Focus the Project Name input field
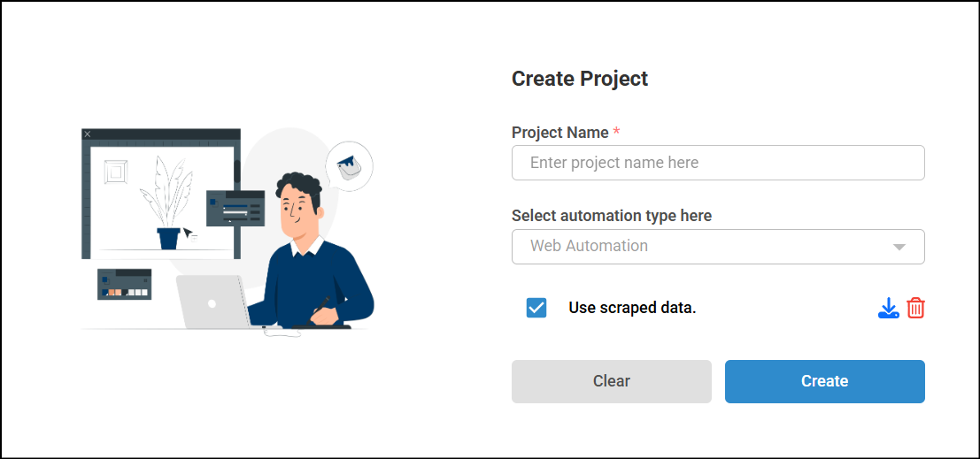Viewport: 980px width, 459px height. pos(718,163)
